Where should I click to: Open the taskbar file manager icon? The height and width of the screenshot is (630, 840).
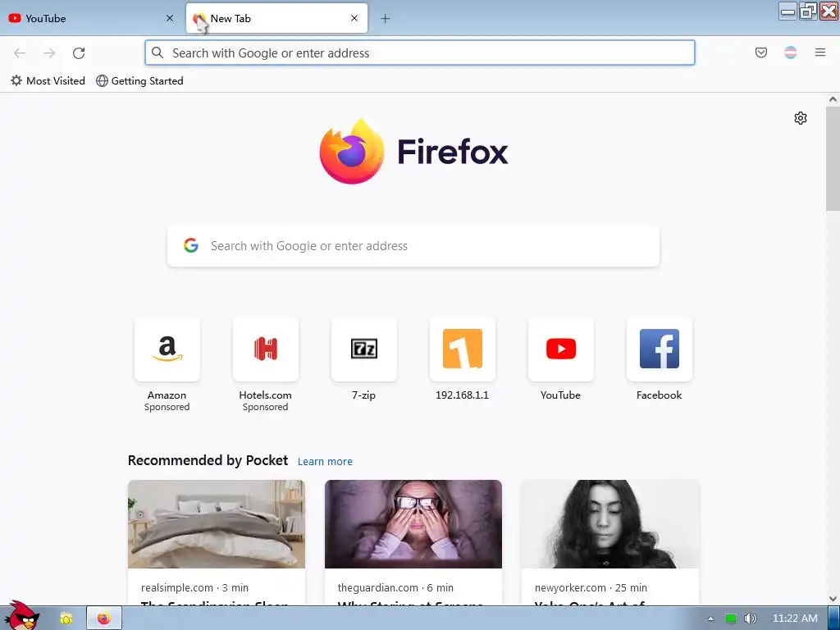(x=66, y=619)
